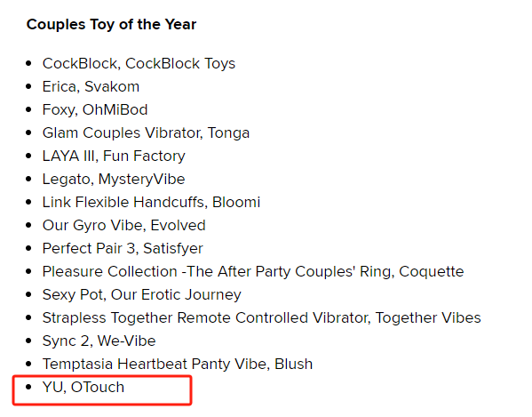The width and height of the screenshot is (532, 417).
Task: Click the 'Pleasure Collection' Coquette entry
Action: pos(253,271)
